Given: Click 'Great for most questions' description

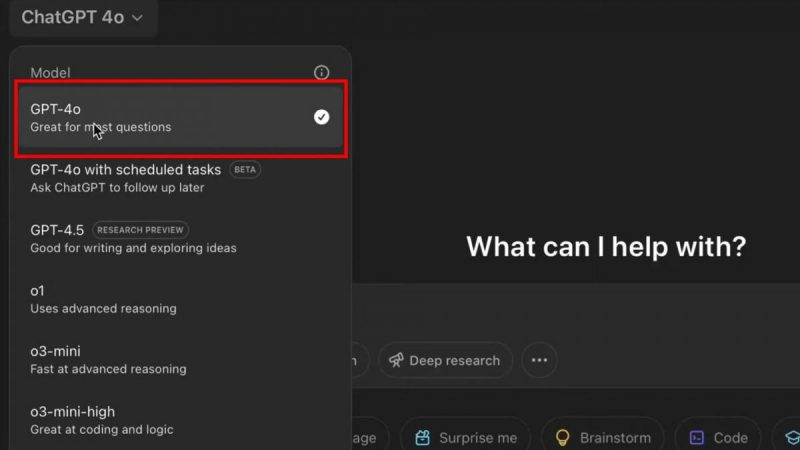Looking at the screenshot, I should click(101, 127).
